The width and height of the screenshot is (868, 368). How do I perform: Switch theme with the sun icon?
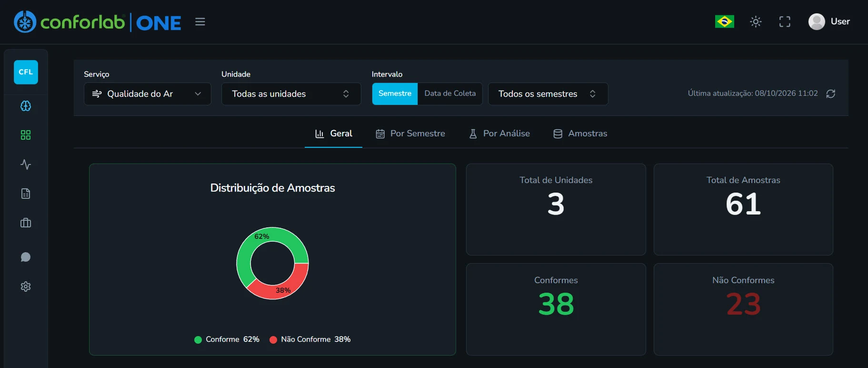(x=756, y=21)
